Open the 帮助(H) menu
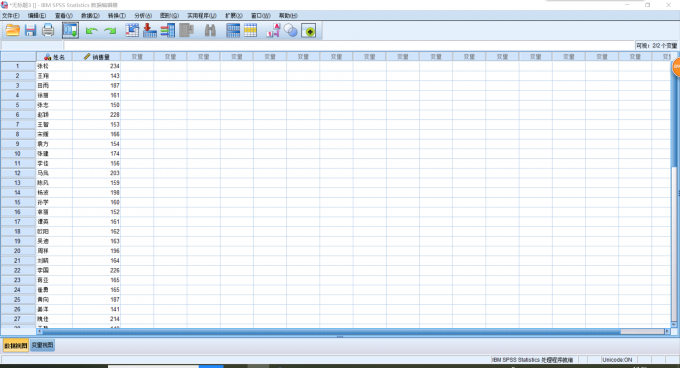Screen dimensions: 680x368 click(288, 16)
